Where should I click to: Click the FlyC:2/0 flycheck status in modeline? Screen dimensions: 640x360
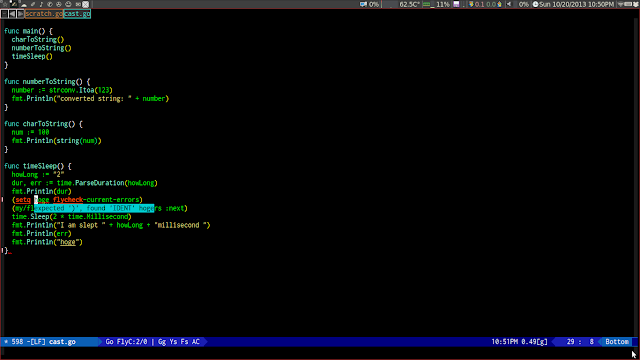point(132,342)
